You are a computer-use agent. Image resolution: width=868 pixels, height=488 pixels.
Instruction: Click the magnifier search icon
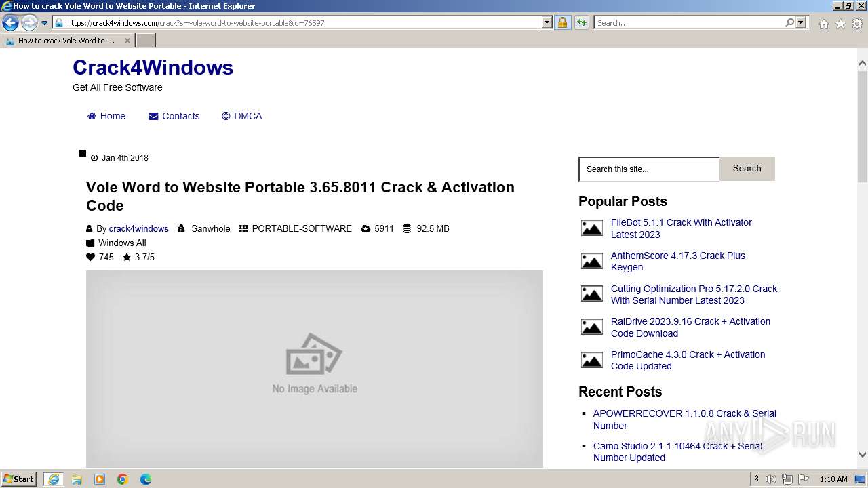coord(789,23)
